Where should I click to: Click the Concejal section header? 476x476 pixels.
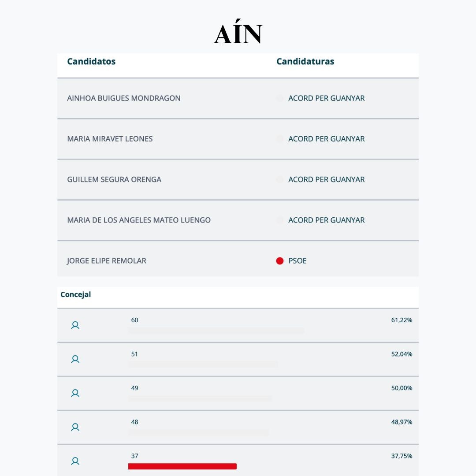76,294
